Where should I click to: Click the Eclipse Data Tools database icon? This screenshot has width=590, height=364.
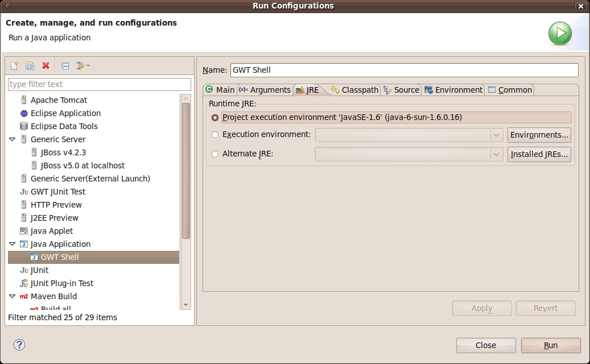click(24, 126)
